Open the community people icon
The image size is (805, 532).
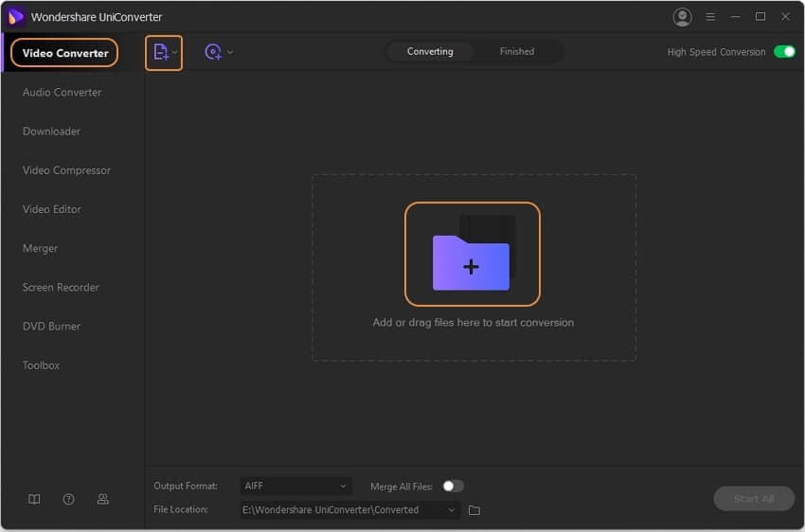tap(102, 499)
